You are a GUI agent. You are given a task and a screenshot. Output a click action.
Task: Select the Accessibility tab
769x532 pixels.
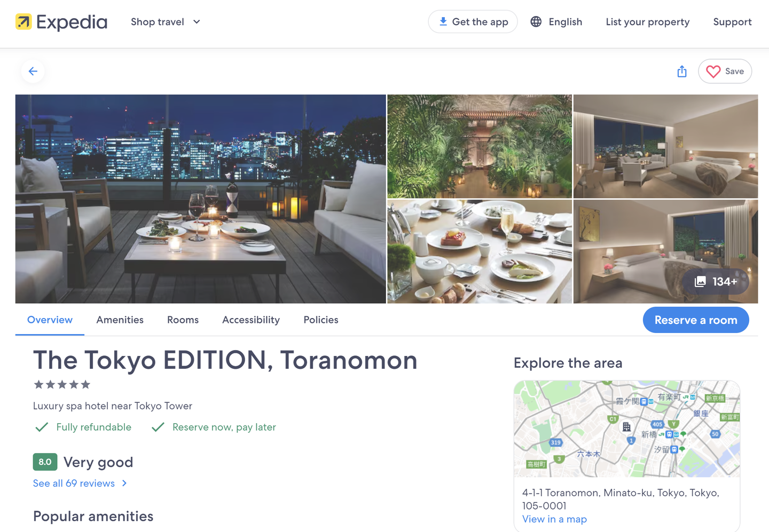tap(251, 320)
